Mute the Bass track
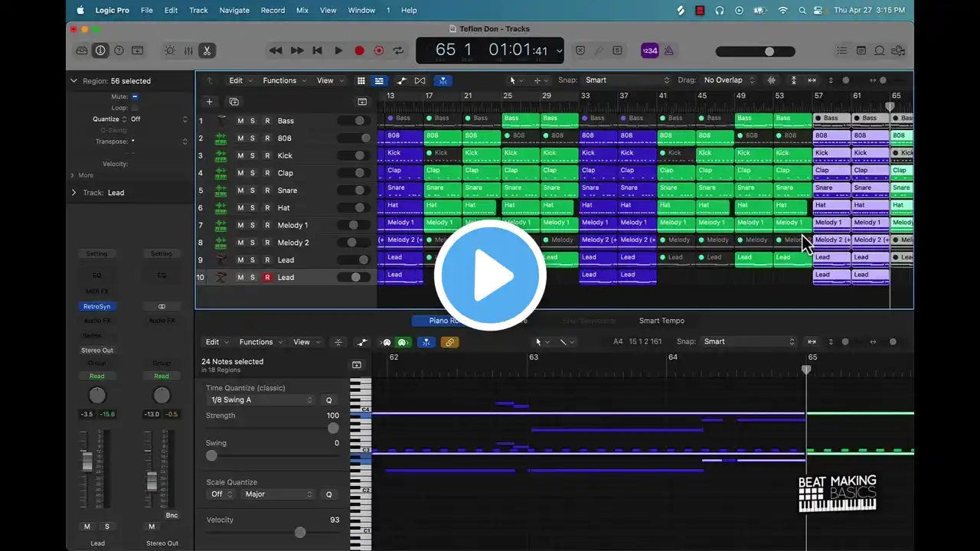 240,121
